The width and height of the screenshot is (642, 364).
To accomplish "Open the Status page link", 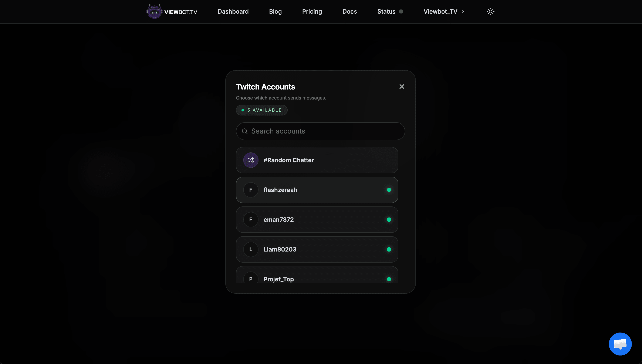I will (x=386, y=11).
